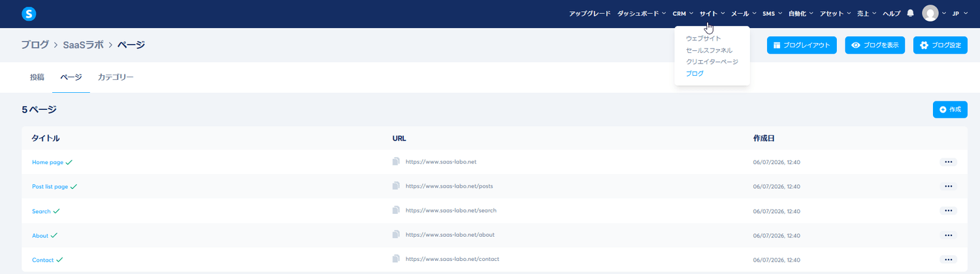Image resolution: width=980 pixels, height=274 pixels.
Task: Open the ヘルプ link
Action: point(891,13)
